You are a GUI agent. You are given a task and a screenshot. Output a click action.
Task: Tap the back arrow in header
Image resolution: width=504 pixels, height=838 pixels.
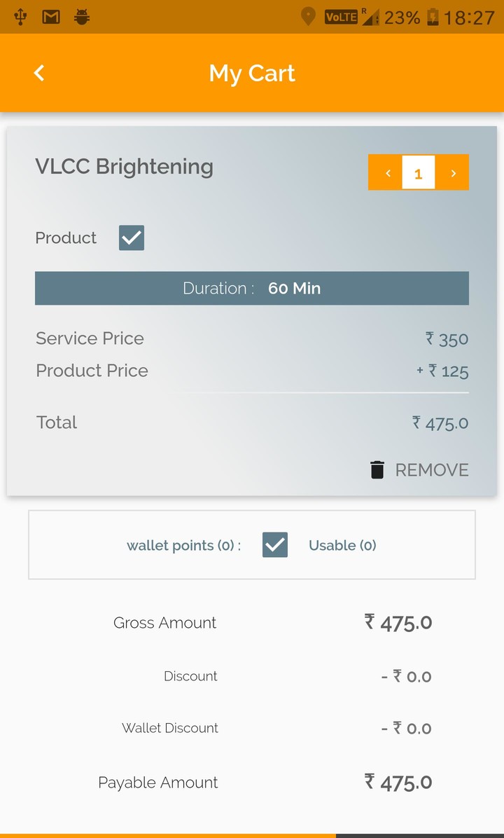point(39,73)
